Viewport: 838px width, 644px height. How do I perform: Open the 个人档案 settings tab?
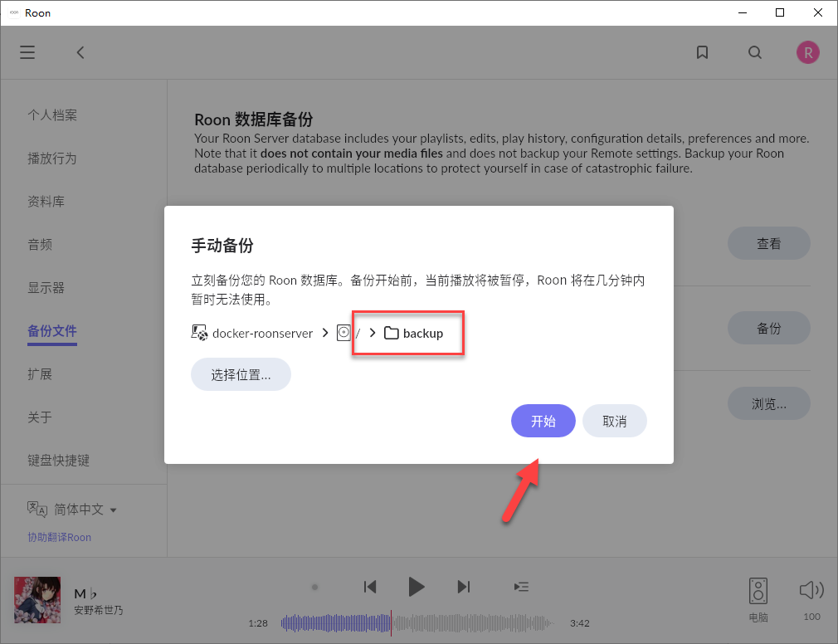coord(52,115)
